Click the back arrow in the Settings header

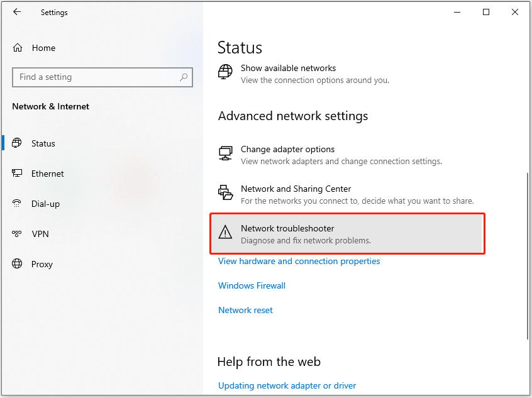17,12
